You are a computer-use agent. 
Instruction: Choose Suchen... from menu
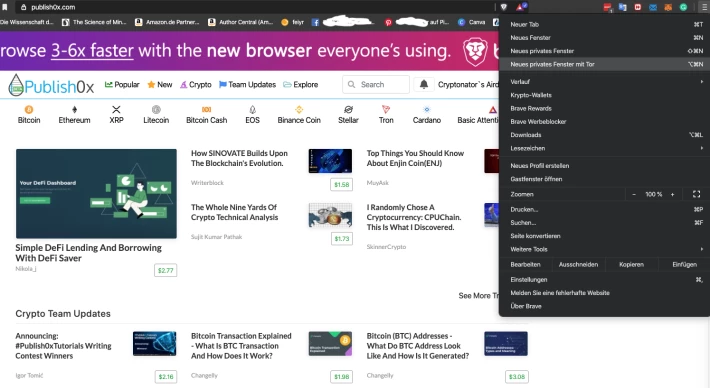coord(604,223)
